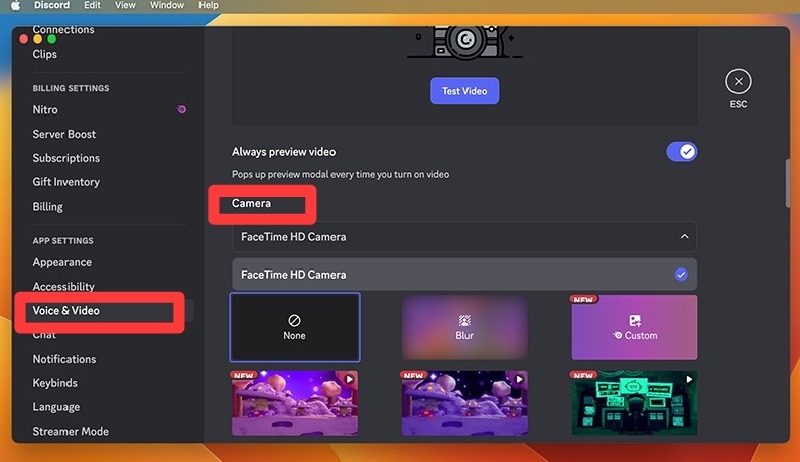Select the first purple animated background
Viewport: 800px width, 462px height.
pos(294,404)
